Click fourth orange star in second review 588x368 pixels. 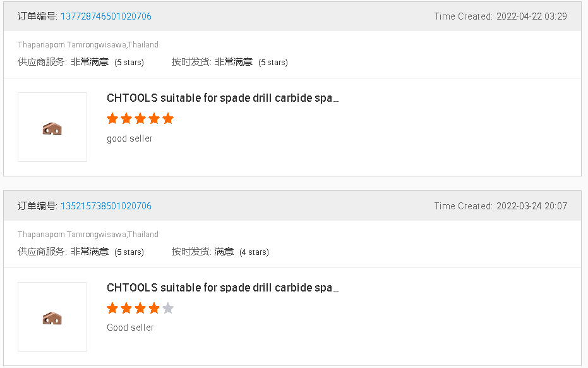tap(154, 309)
